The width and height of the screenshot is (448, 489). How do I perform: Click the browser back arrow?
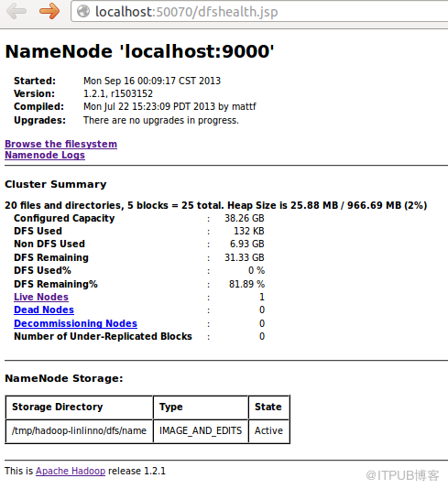point(16,11)
